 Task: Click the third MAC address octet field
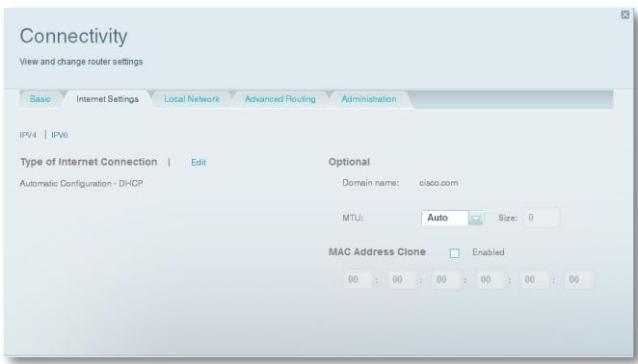tap(446, 279)
